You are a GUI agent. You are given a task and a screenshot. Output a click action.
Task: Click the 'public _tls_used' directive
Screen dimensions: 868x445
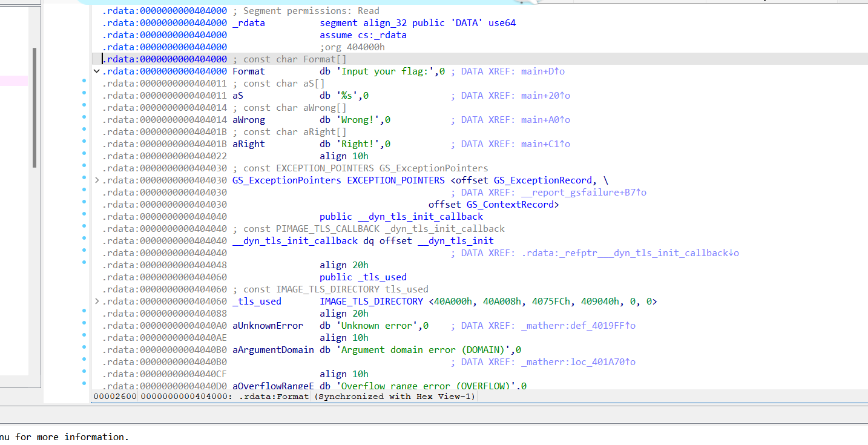click(363, 277)
